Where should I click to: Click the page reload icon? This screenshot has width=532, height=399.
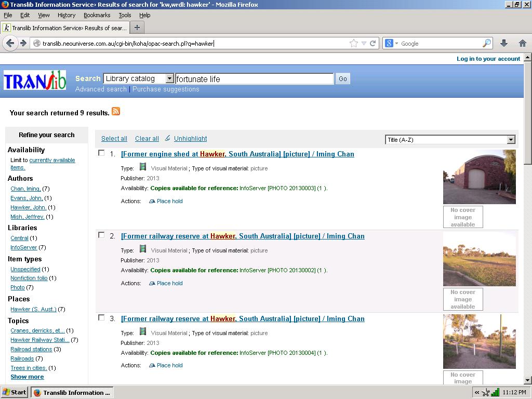pos(373,44)
